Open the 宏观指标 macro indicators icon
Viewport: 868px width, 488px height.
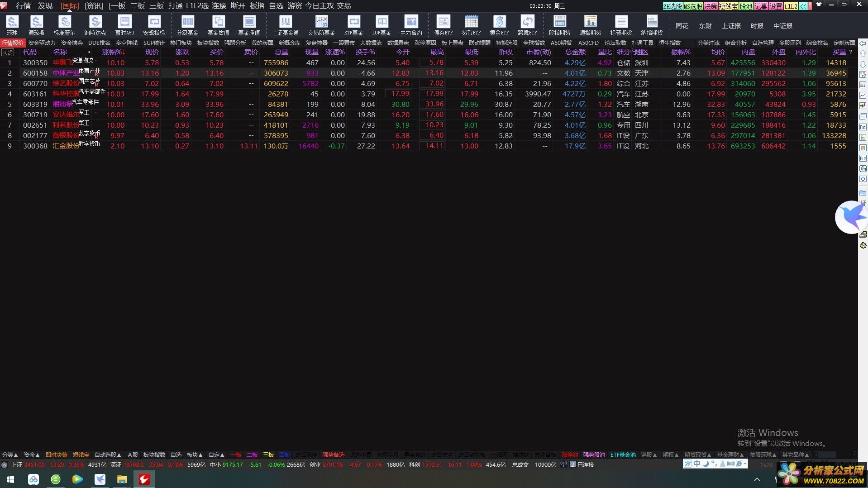click(154, 25)
